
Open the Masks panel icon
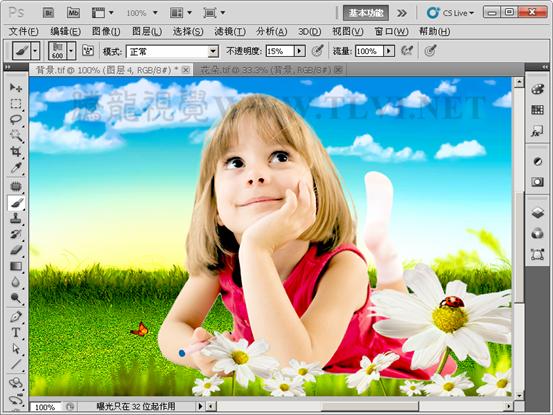coord(537,182)
